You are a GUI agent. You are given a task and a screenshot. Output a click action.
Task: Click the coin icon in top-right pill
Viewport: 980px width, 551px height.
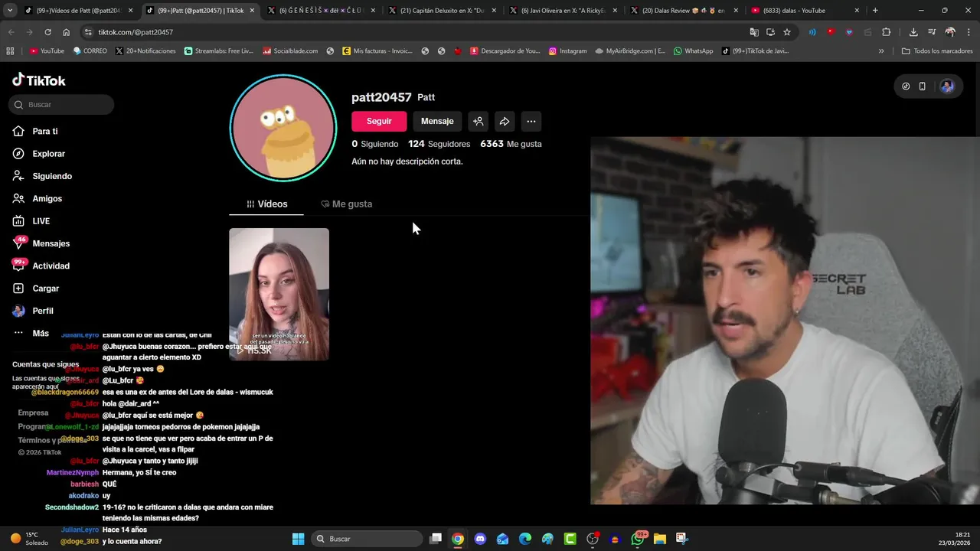click(906, 86)
